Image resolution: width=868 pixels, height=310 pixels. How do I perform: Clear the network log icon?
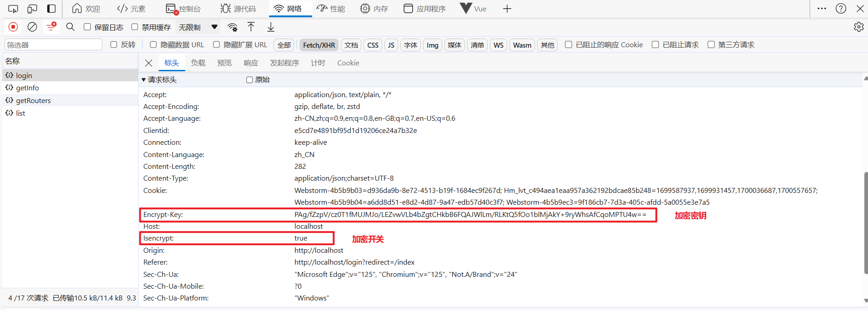[x=32, y=27]
